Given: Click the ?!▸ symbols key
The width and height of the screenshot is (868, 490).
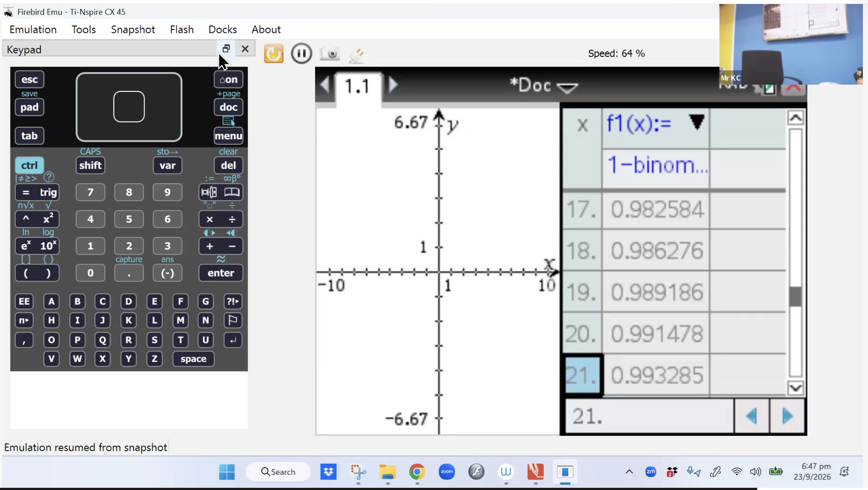Looking at the screenshot, I should [233, 301].
